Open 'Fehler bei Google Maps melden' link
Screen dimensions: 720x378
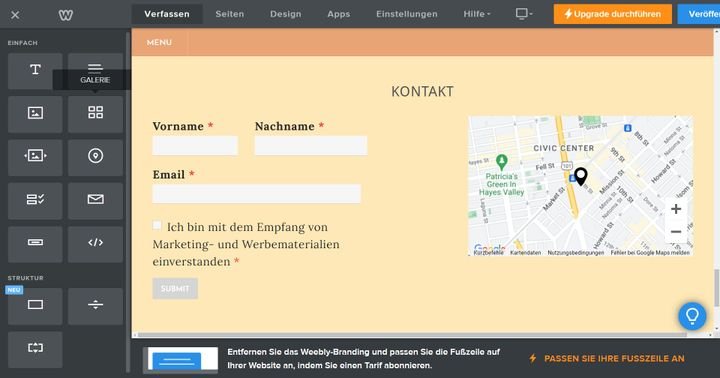point(650,253)
